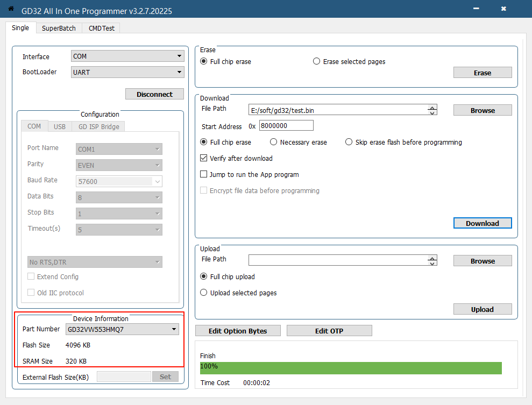The height and width of the screenshot is (405, 532).
Task: Select Erase selected pages radio option
Action: point(317,61)
